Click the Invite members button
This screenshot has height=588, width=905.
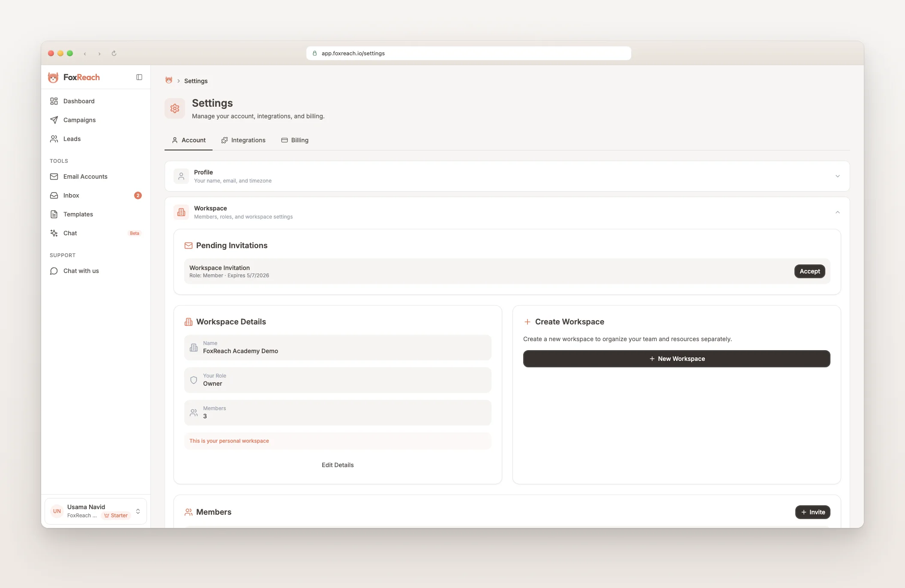(812, 512)
